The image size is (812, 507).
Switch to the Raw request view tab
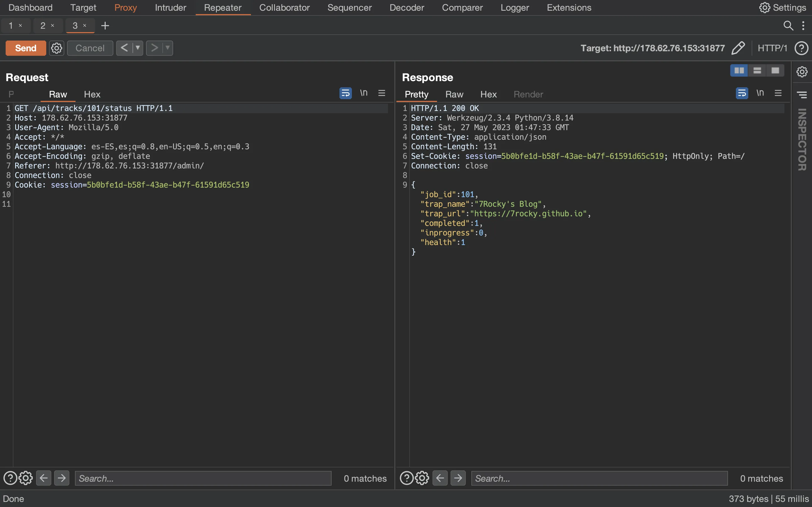pos(57,94)
